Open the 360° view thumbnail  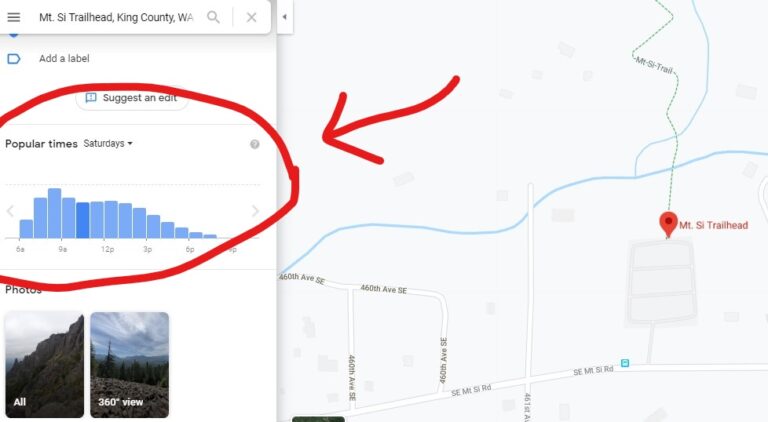[x=130, y=365]
